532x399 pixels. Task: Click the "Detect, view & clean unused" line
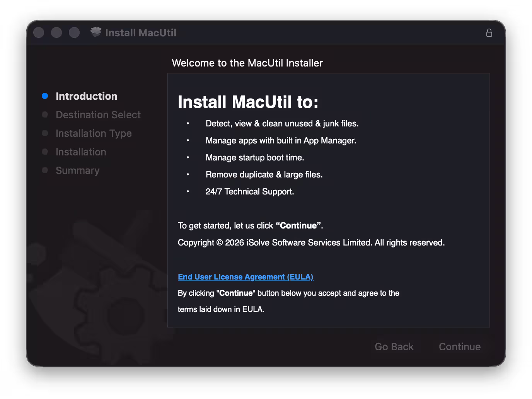[282, 124]
